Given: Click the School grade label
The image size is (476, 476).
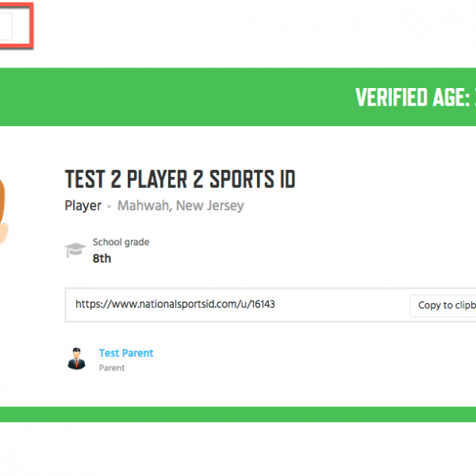Looking at the screenshot, I should coord(121,242).
